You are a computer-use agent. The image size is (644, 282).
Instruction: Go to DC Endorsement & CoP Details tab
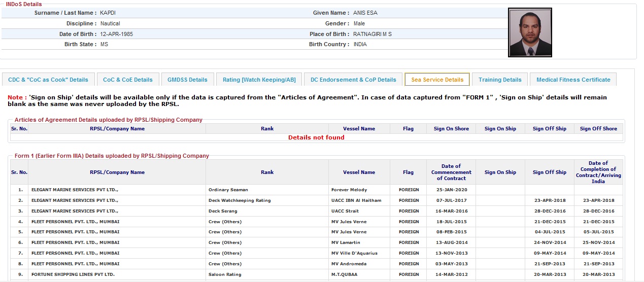(x=353, y=80)
